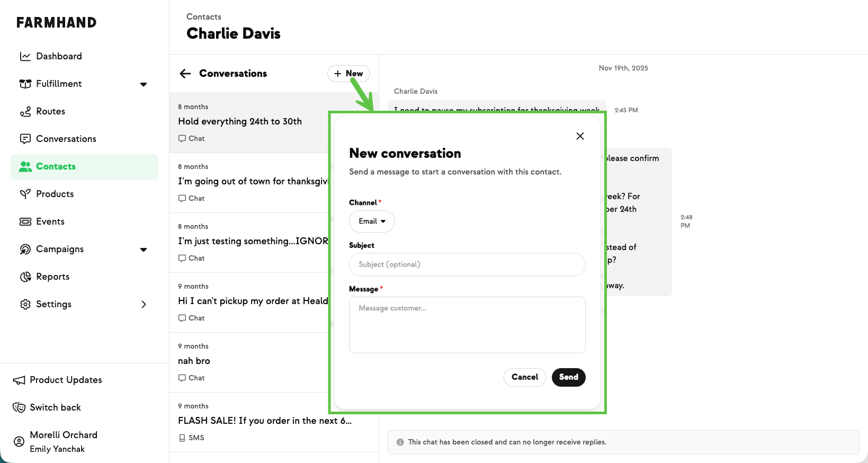Click the Contacts people icon
Viewport: 868px width, 463px height.
(x=25, y=166)
